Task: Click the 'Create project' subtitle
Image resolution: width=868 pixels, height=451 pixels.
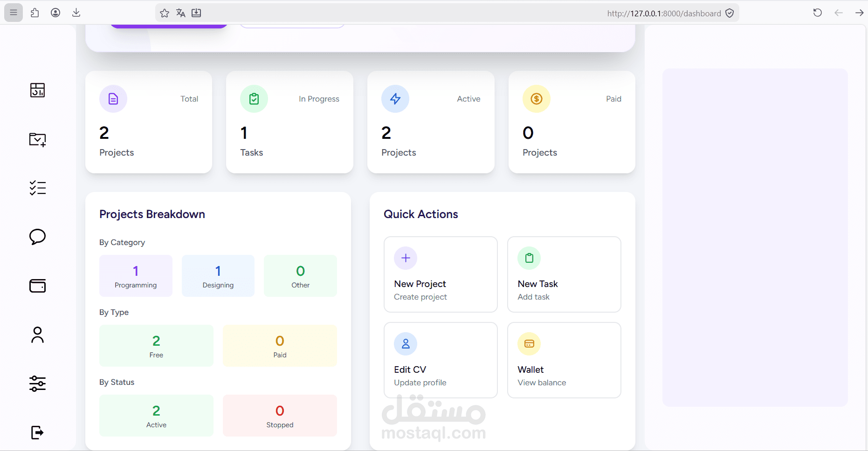Action: pos(420,297)
